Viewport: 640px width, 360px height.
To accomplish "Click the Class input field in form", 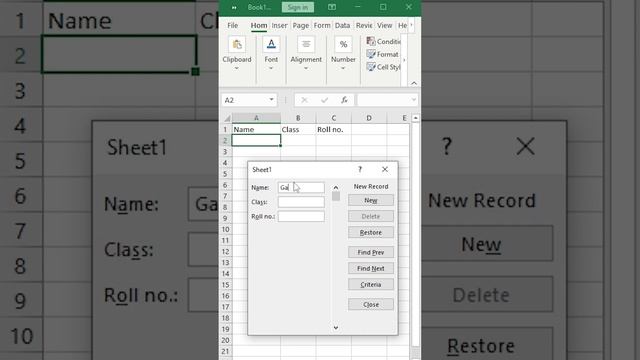I will (301, 202).
